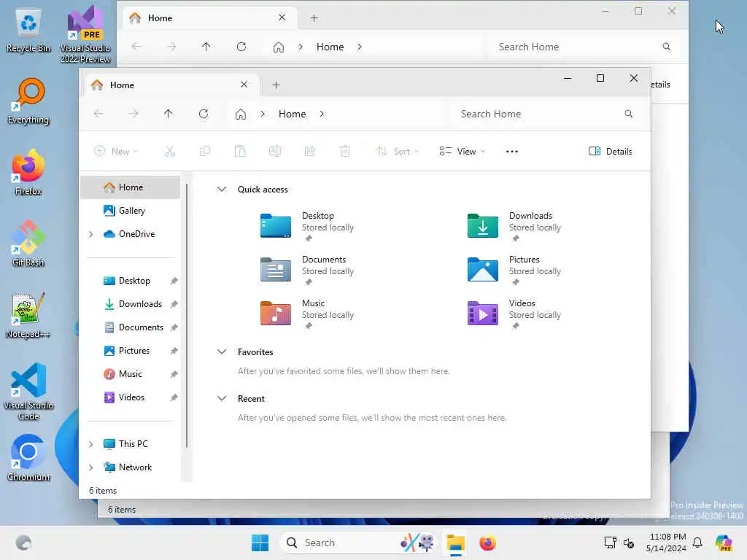Click pin icon next to Music in sidebar

[174, 374]
